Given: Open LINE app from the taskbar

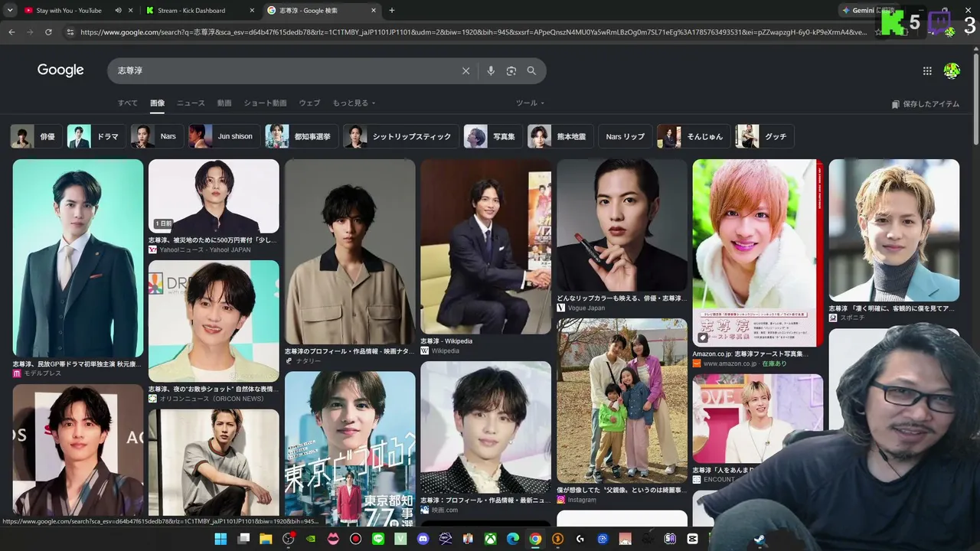Looking at the screenshot, I should coord(377,539).
